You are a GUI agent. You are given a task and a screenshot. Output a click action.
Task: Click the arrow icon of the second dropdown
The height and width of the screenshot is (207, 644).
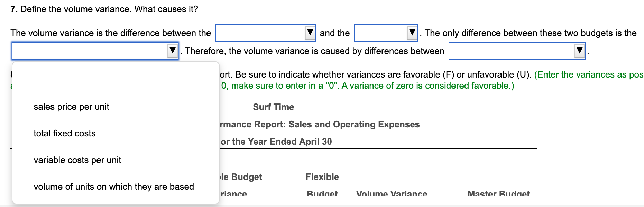pos(411,33)
